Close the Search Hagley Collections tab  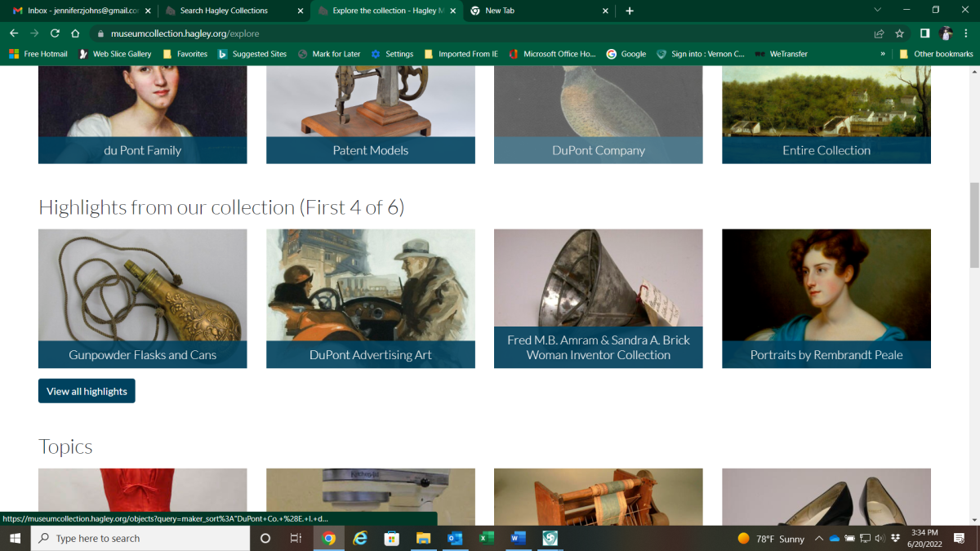click(301, 11)
